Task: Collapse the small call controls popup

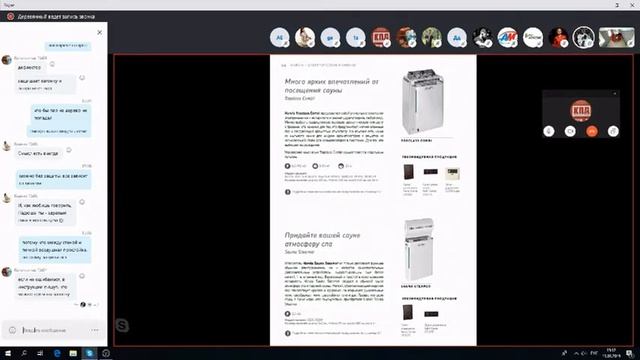Action: tap(615, 93)
